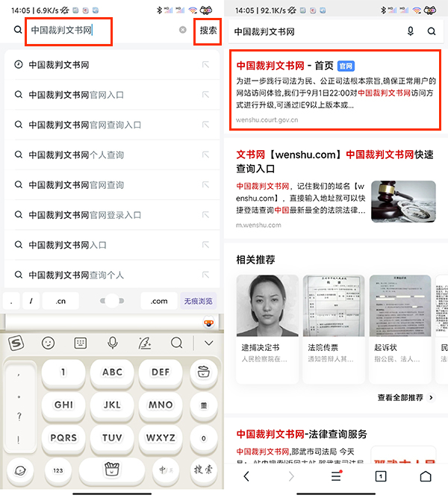Screen dimensions: 448x498
Task: Collapse keyboard with the down chevron
Action: [209, 343]
